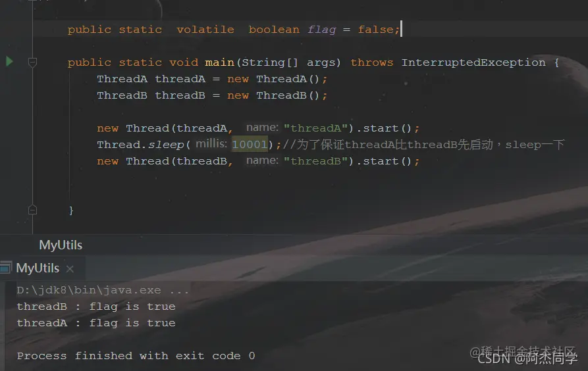Close the MyUtils run tab
This screenshot has width=588, height=371.
(70, 268)
